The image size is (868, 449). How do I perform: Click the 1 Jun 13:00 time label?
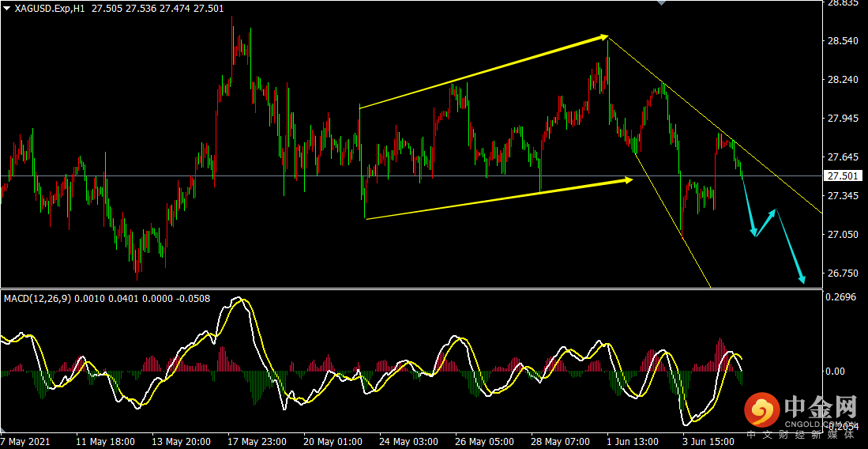(634, 443)
